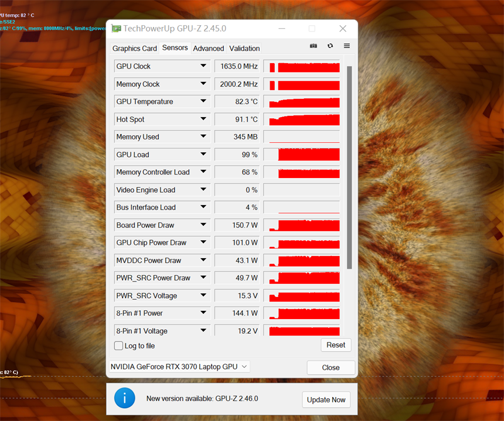Click the 43.1 W MVDDC Power value
This screenshot has height=421, width=504.
tap(237, 260)
